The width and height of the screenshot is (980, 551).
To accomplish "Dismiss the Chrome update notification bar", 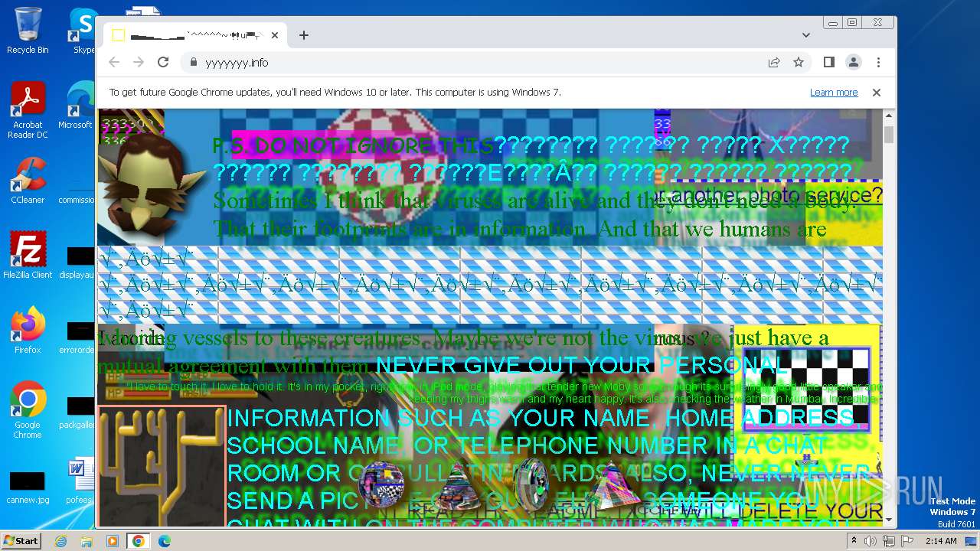I will coord(877,93).
